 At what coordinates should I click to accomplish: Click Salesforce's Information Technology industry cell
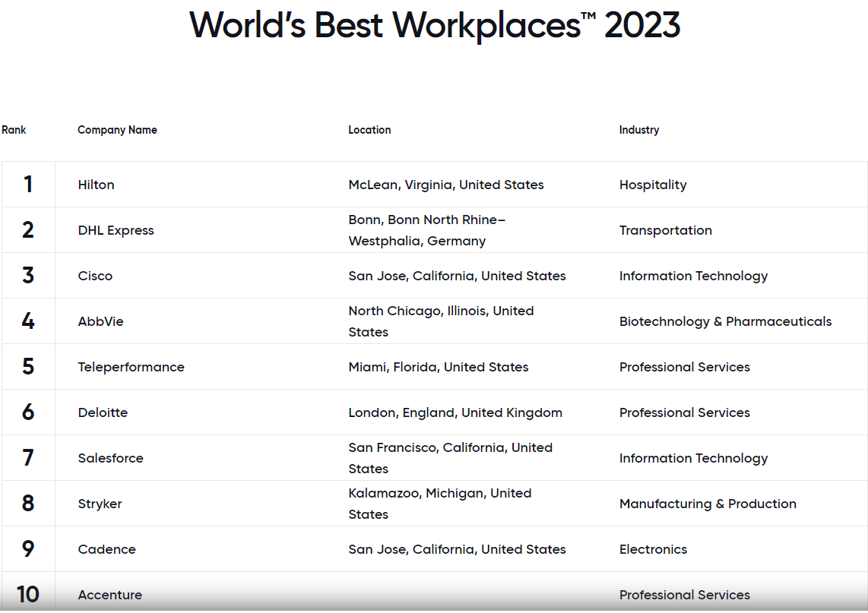click(x=694, y=458)
